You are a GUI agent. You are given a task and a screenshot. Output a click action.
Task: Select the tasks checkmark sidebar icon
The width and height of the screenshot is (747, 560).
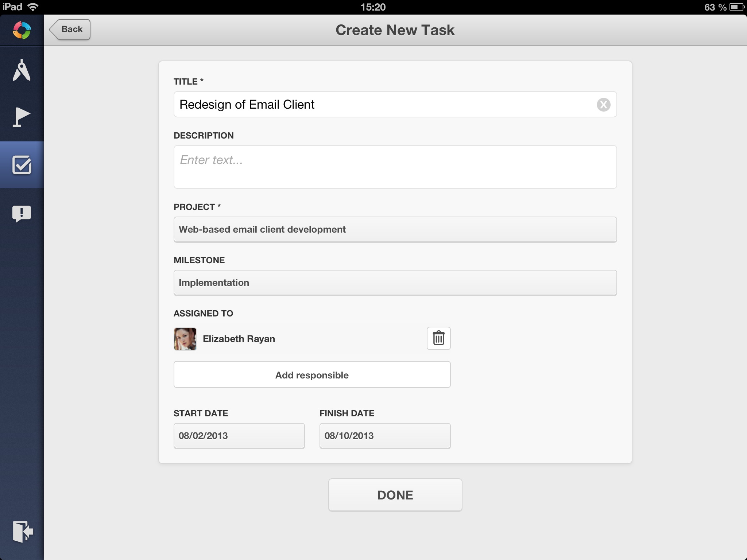22,165
